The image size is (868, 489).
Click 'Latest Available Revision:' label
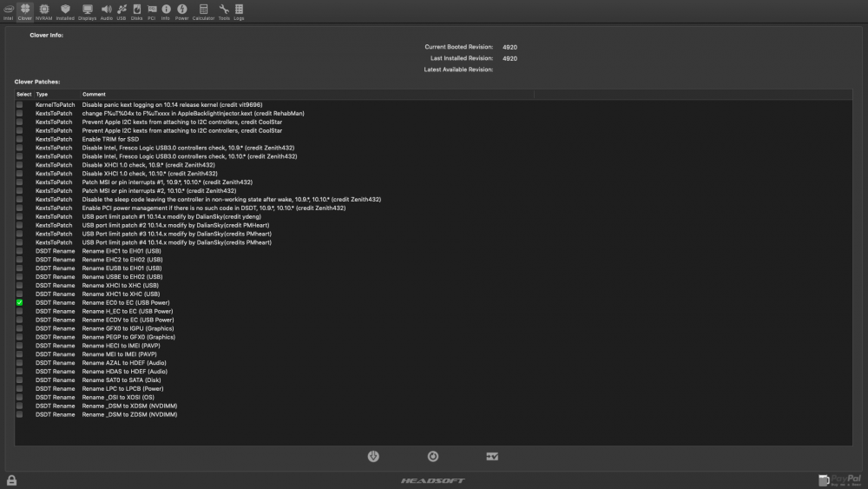(x=458, y=69)
